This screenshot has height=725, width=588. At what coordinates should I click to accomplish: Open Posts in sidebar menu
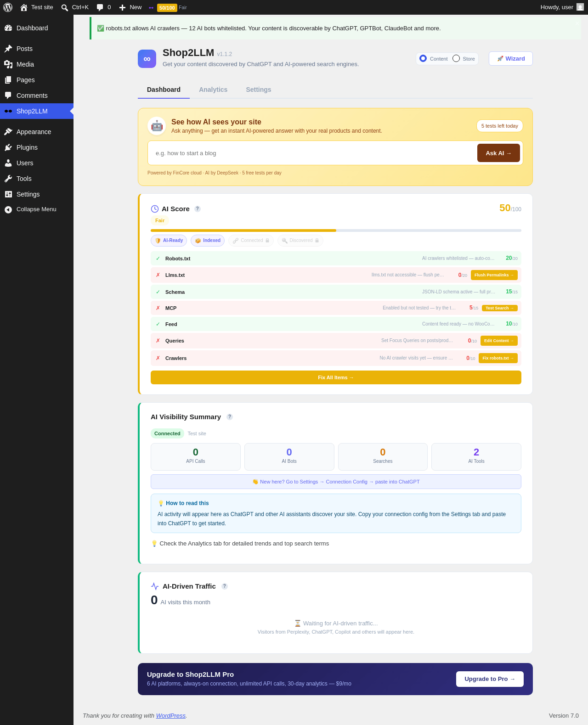[37, 49]
